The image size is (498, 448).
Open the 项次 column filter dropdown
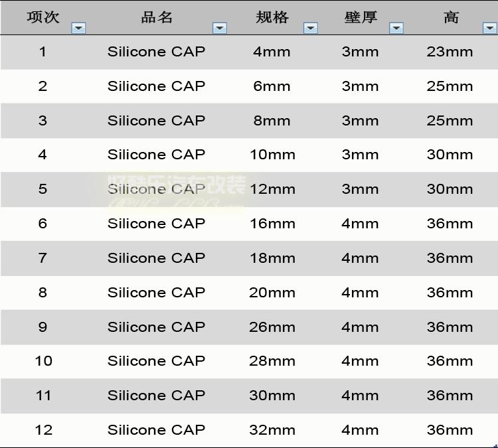[x=78, y=28]
